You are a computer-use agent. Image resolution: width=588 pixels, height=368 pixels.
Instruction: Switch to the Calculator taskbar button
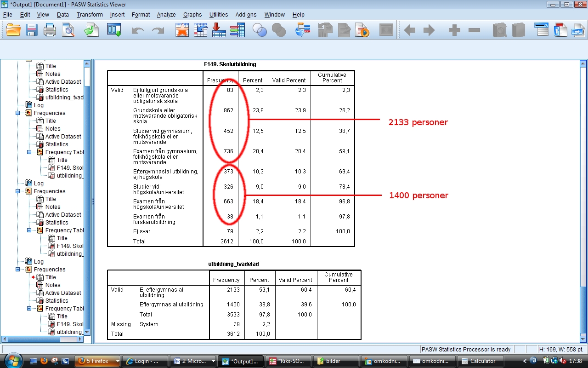[x=480, y=361]
